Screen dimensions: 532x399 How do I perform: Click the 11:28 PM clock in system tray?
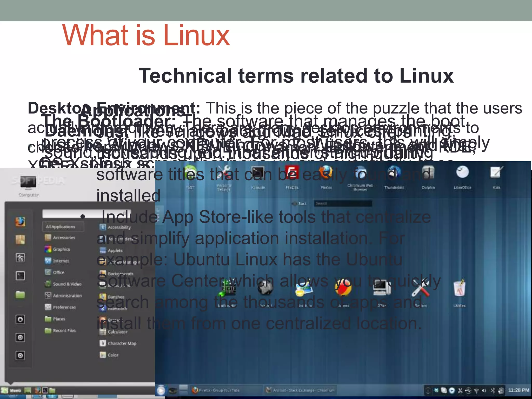click(518, 390)
